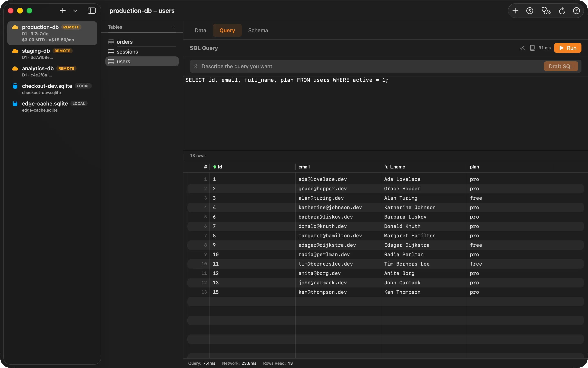Select production-db in the database list

52,33
